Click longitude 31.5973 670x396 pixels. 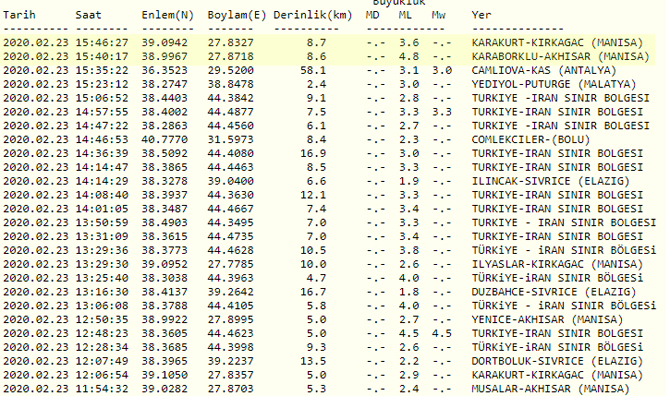point(231,140)
